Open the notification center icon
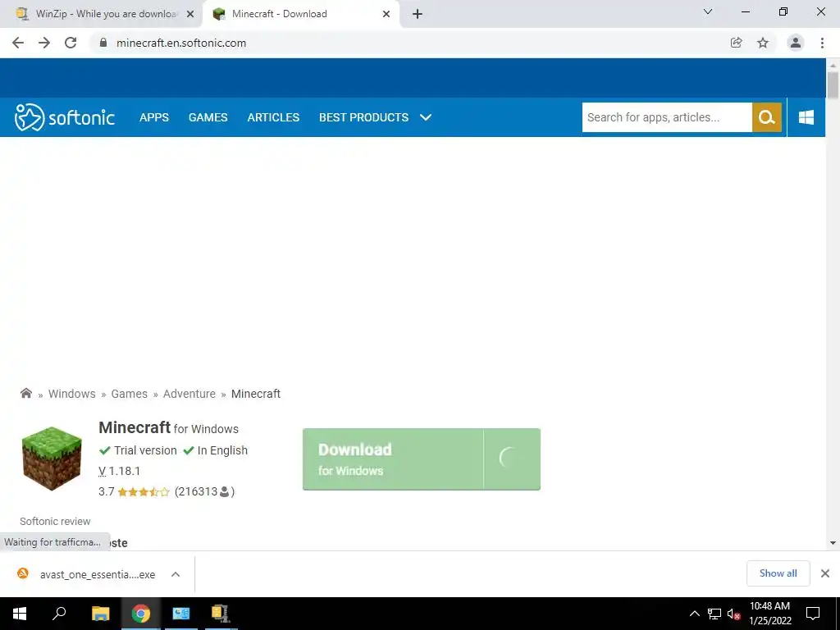 813,614
